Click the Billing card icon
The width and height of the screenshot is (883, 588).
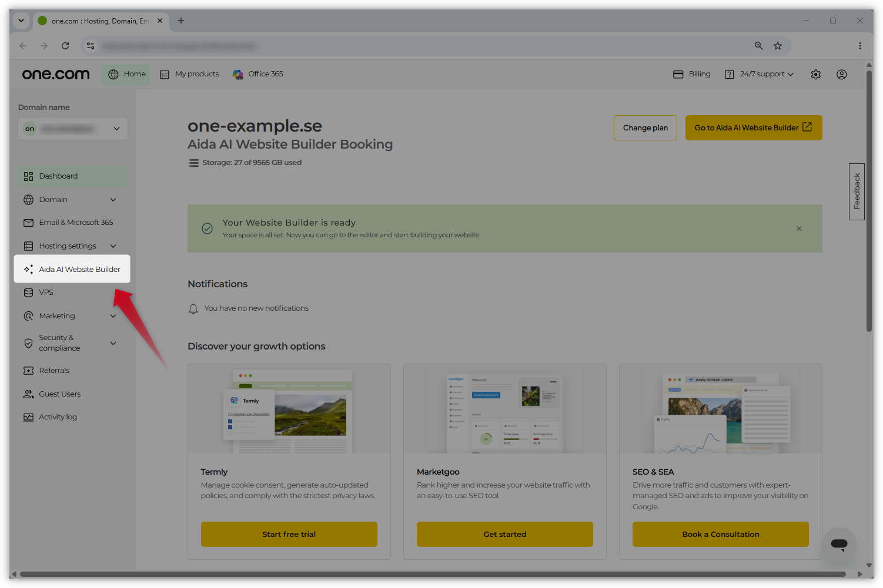coord(678,74)
